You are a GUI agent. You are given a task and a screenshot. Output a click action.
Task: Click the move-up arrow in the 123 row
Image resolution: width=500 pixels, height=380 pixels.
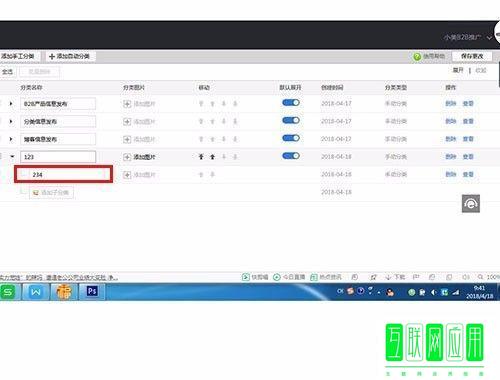(x=212, y=157)
